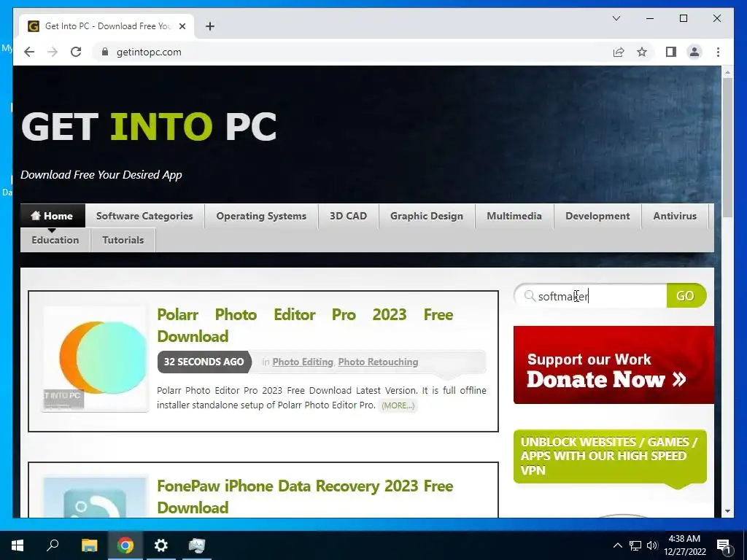Viewport: 747px width, 560px height.
Task: Click the Get Into PC tab favicon
Action: (34, 26)
